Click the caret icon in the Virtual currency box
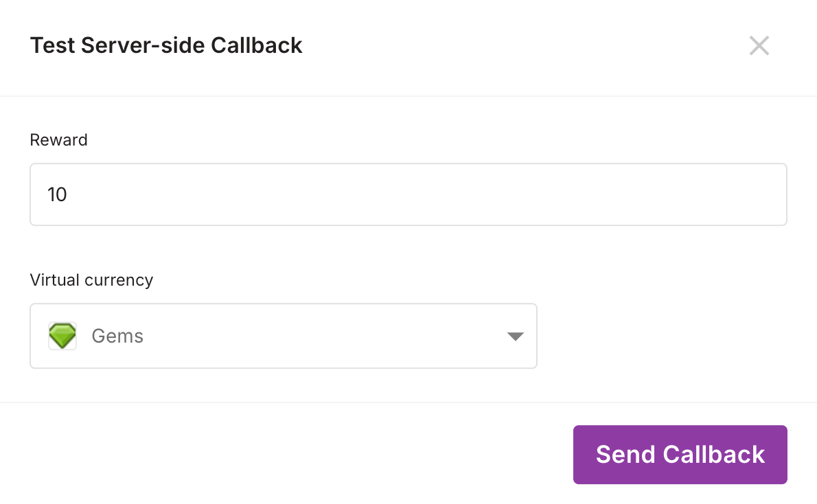 tap(515, 336)
